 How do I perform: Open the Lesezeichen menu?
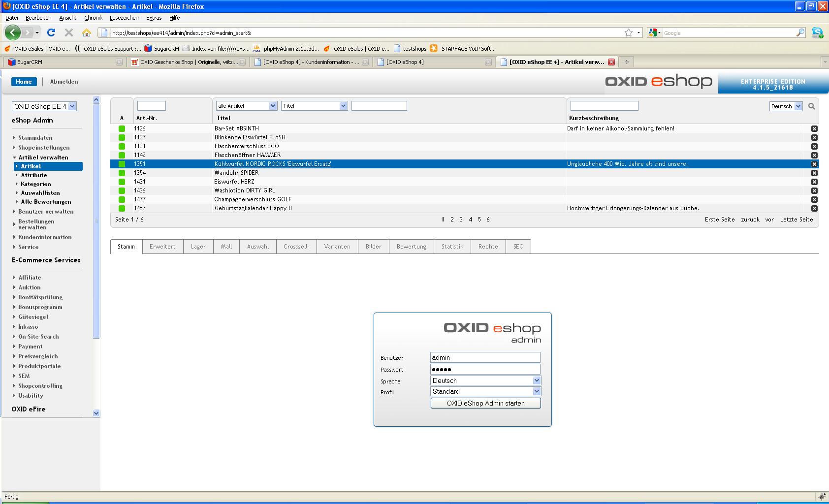point(124,18)
